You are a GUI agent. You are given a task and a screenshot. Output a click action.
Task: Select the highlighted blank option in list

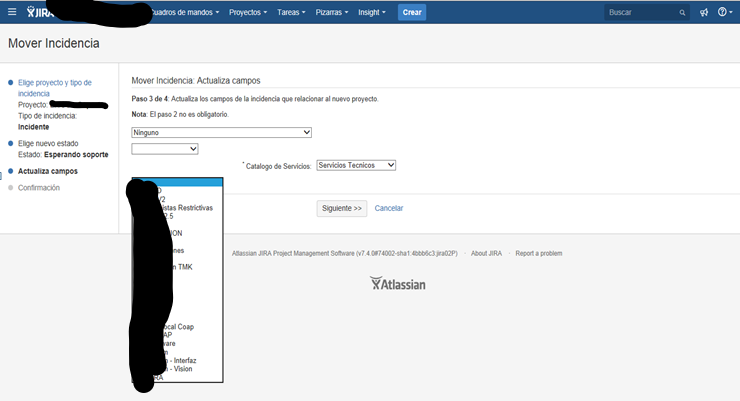pos(177,183)
